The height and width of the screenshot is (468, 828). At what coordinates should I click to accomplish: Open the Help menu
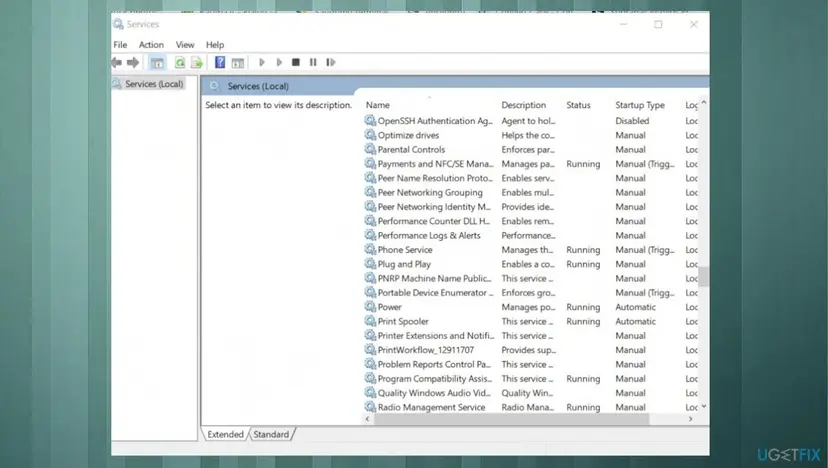[x=215, y=45]
